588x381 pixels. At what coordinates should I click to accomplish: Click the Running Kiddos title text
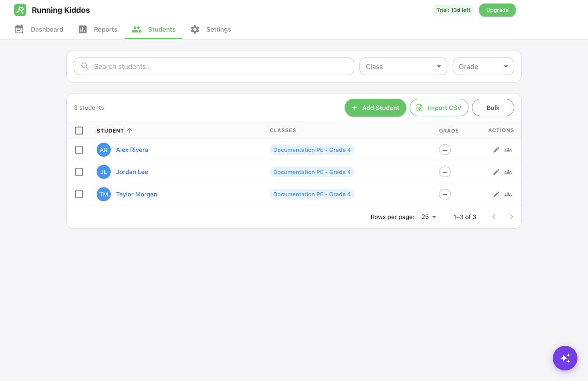[x=61, y=10]
